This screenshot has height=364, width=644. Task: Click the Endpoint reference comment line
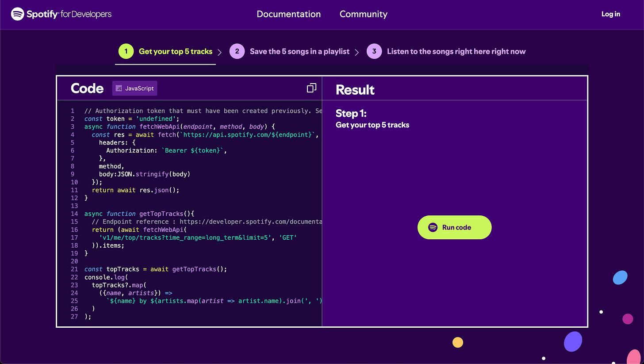[207, 222]
